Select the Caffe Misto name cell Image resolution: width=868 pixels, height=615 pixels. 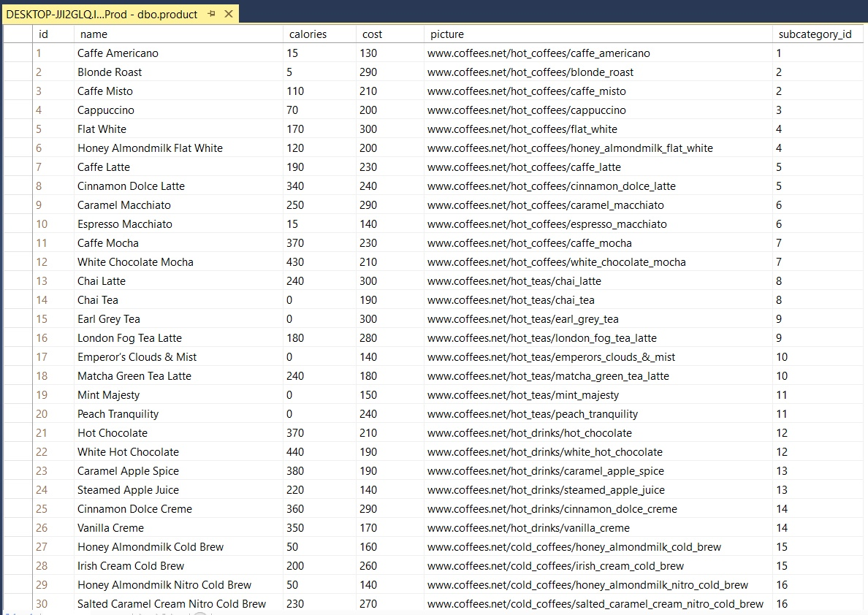point(178,91)
